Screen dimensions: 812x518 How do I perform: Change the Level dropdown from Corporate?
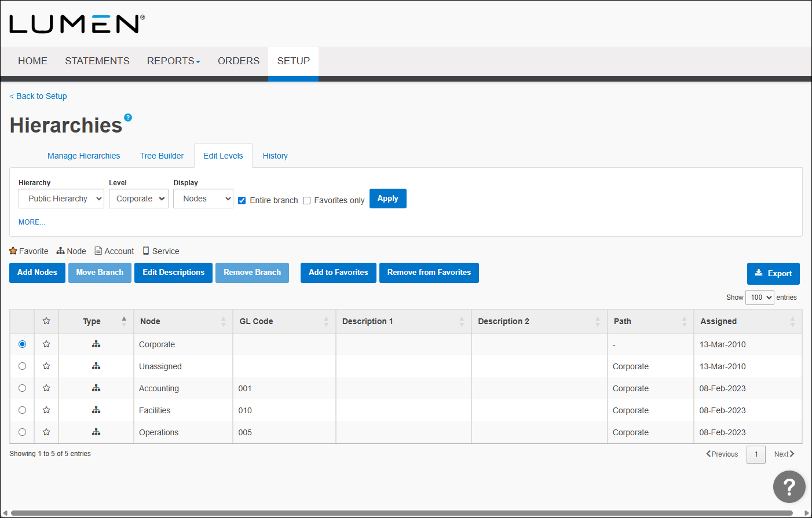pos(138,199)
